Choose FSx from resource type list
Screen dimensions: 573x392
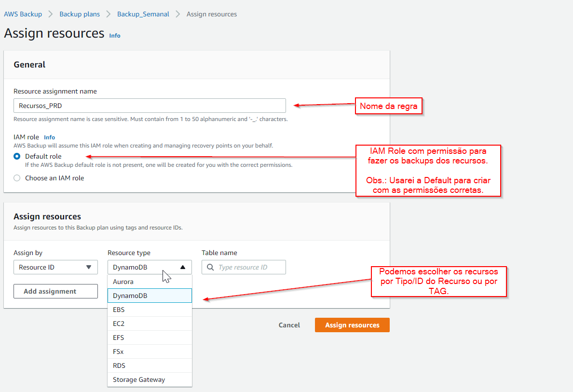[150, 351]
